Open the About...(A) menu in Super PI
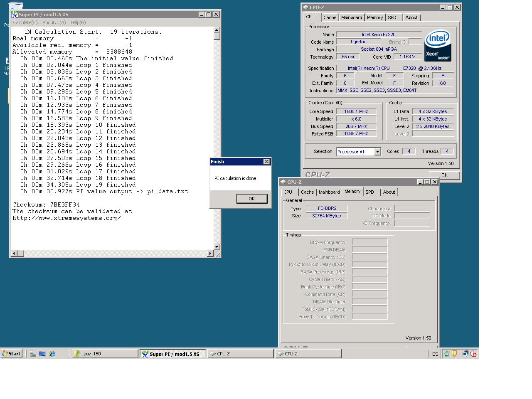532x399 pixels. [54, 22]
